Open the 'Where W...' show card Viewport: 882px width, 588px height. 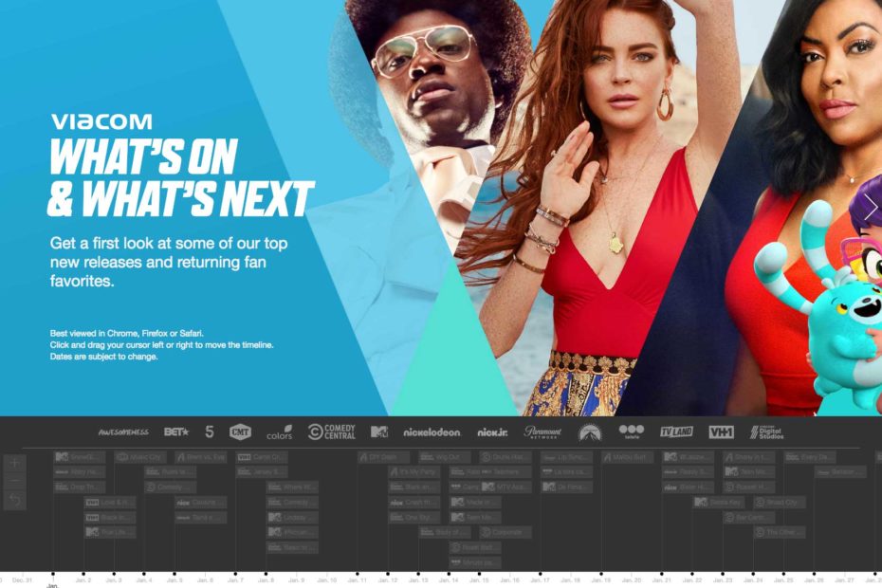(292, 487)
